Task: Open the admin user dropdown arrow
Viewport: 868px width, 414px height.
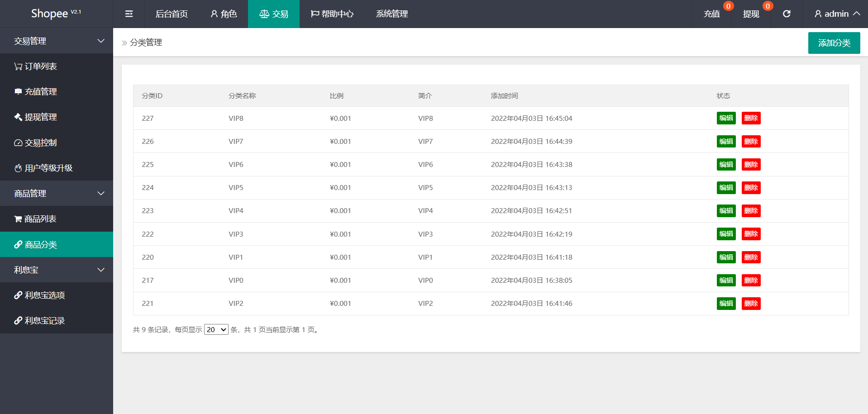Action: (x=856, y=14)
